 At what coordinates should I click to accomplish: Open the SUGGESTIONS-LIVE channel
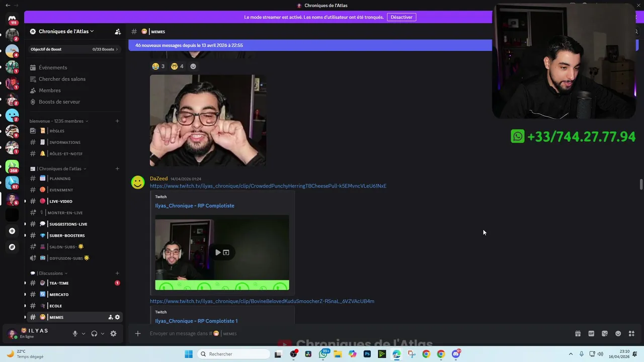click(74, 224)
